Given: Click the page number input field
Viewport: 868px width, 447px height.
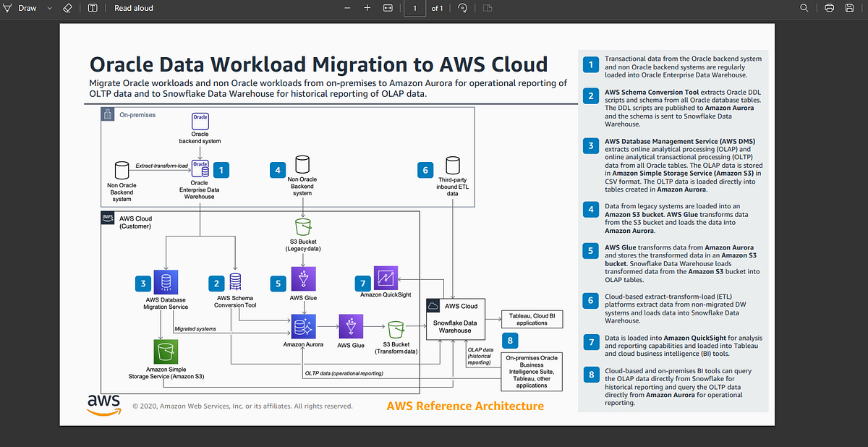Looking at the screenshot, I should (x=414, y=8).
